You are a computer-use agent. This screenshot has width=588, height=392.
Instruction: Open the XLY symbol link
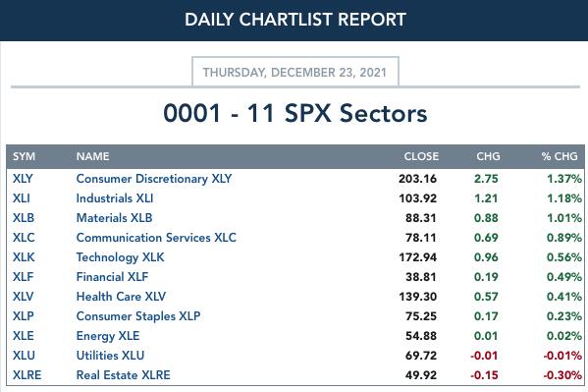click(x=23, y=179)
